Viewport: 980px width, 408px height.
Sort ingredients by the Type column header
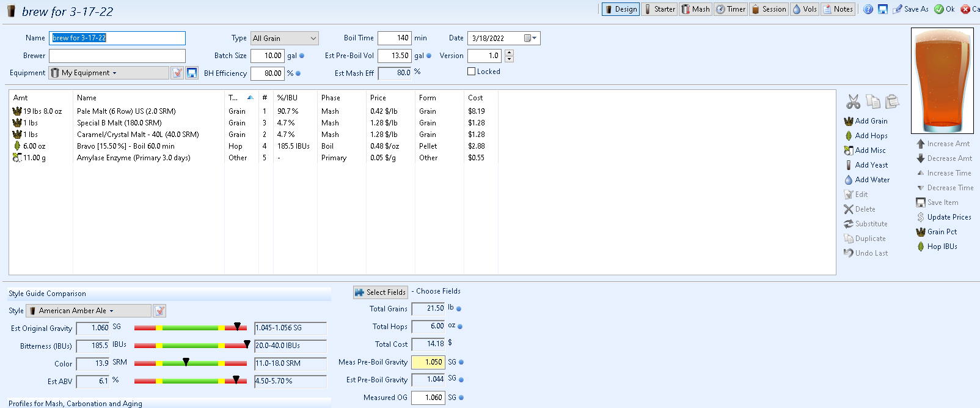coord(241,97)
